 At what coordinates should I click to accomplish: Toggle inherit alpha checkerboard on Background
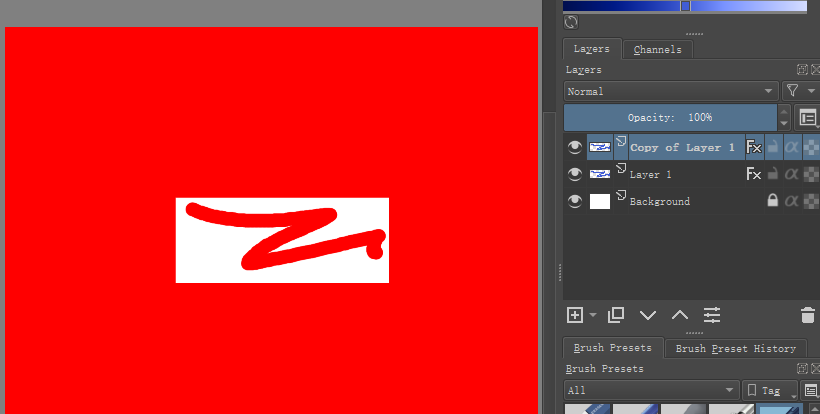point(811,201)
